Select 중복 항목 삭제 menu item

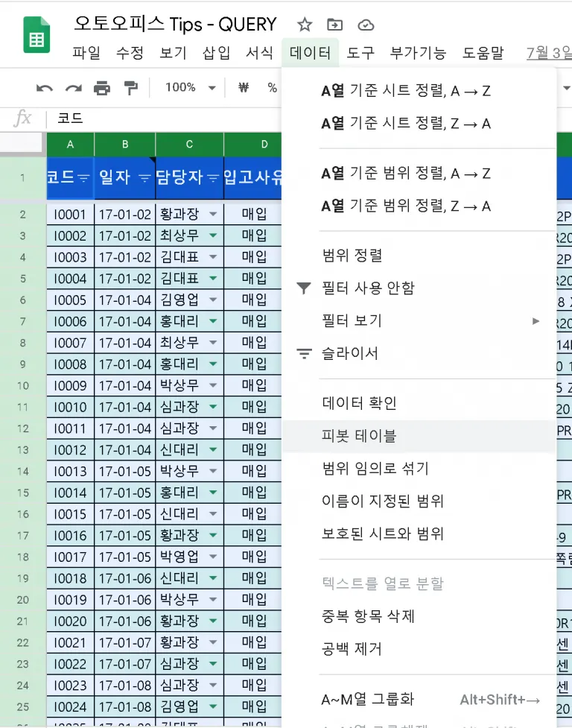click(419, 616)
